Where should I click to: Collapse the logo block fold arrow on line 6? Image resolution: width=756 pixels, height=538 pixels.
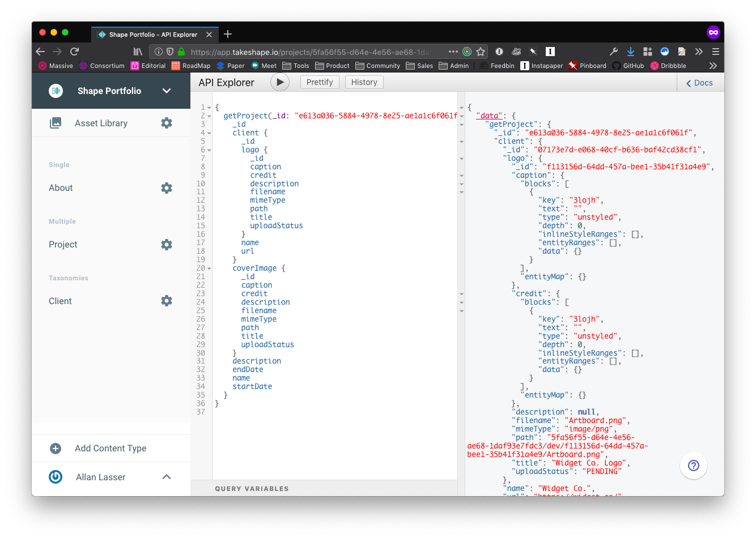(209, 150)
